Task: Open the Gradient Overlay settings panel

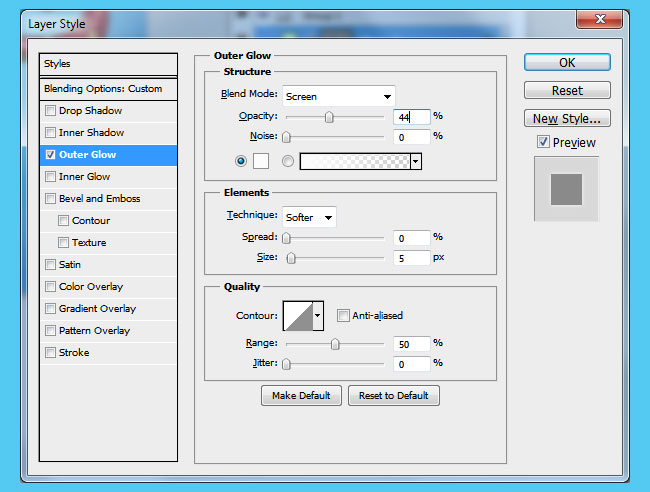Action: pyautogui.click(x=97, y=308)
